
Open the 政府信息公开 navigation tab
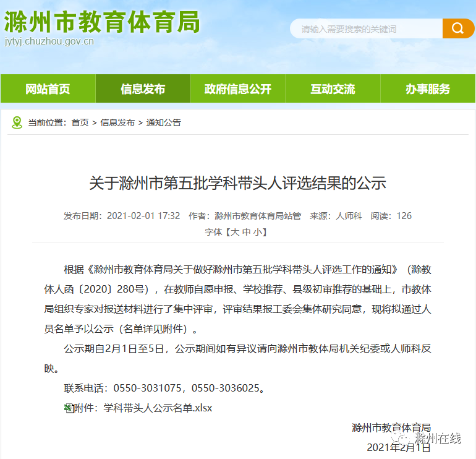click(x=238, y=88)
